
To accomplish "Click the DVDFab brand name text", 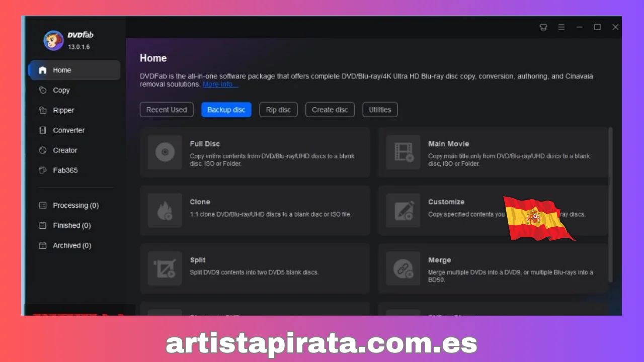I will (x=80, y=35).
